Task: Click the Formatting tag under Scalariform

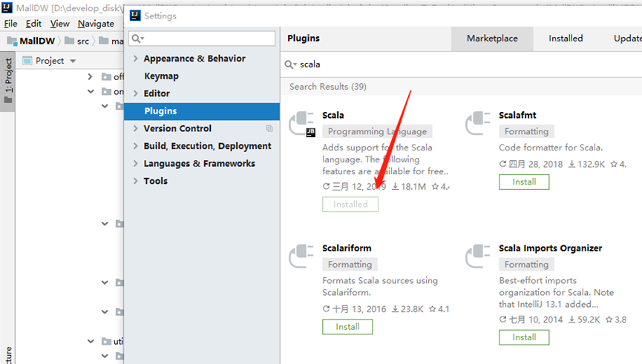Action: [350, 265]
